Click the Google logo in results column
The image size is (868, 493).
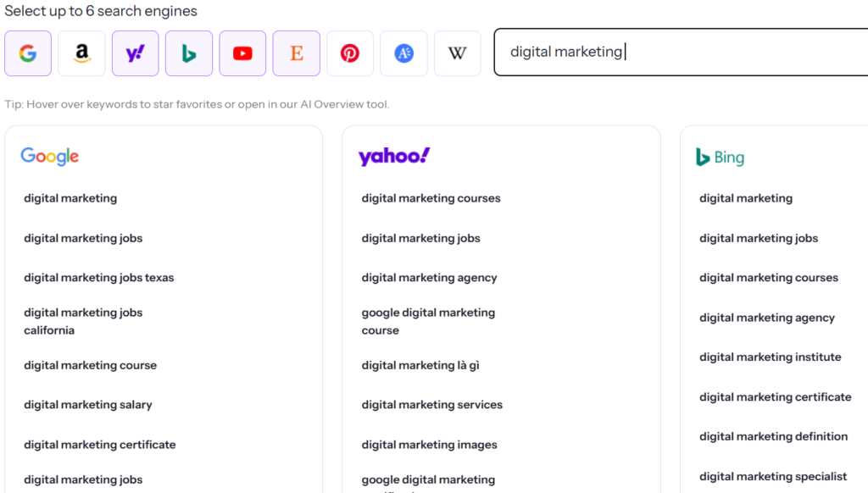[50, 157]
